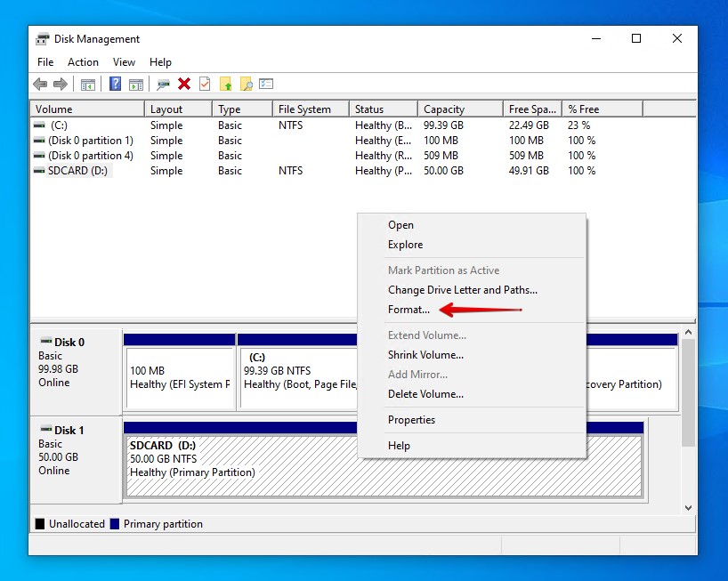Click the Back arrow toolbar icon
Viewport: 728px width, 581px height.
40,85
